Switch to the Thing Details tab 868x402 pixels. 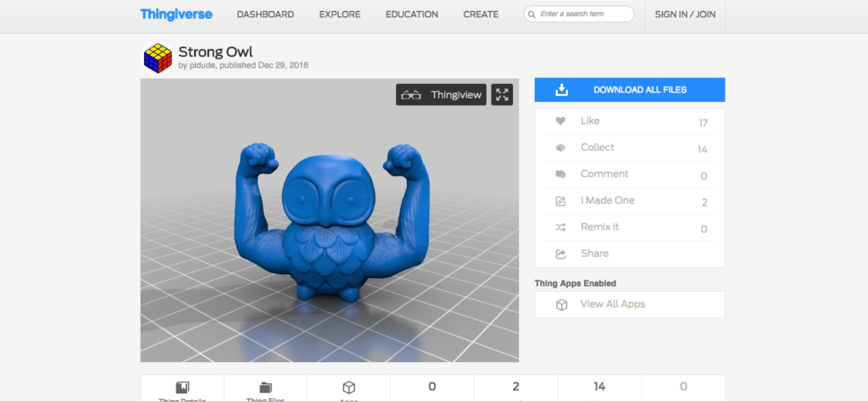182,390
